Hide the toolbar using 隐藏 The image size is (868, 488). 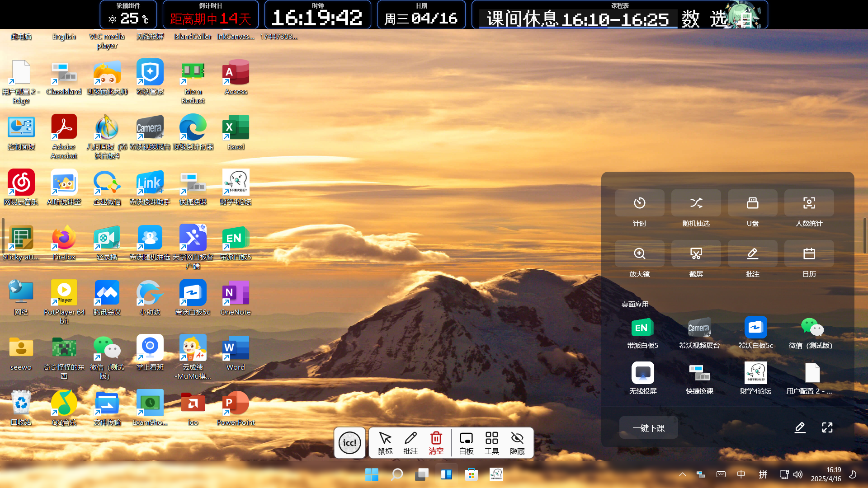point(517,443)
